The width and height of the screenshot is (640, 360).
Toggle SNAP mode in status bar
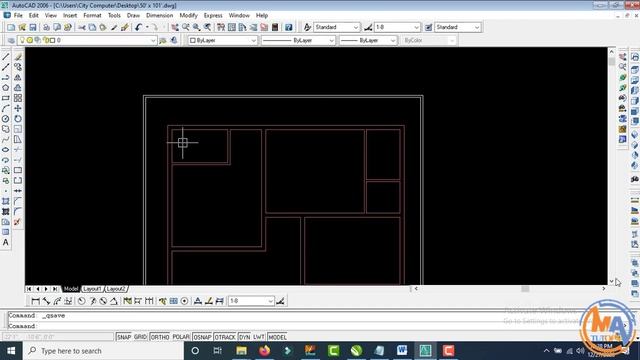click(124, 337)
